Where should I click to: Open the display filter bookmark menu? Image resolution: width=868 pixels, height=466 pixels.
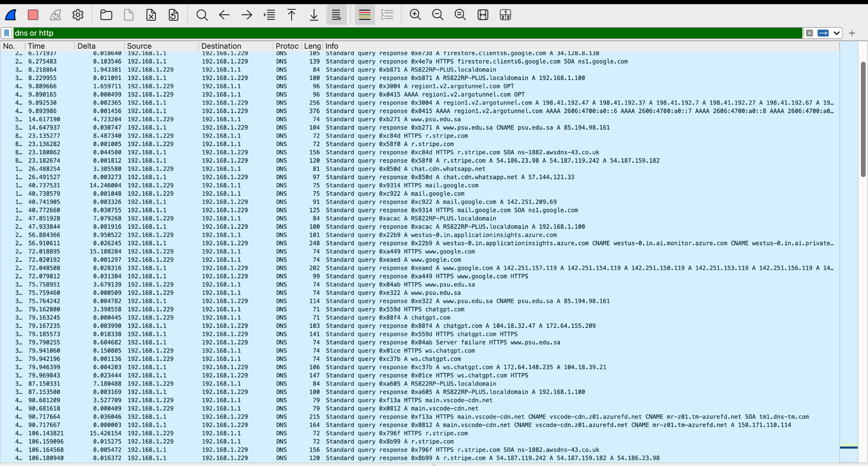pos(7,33)
